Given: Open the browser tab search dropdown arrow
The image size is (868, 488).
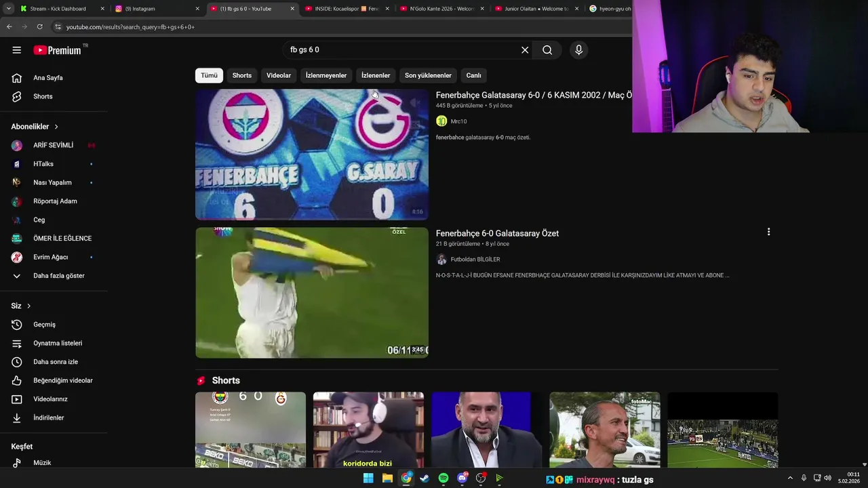Looking at the screenshot, I should point(8,9).
